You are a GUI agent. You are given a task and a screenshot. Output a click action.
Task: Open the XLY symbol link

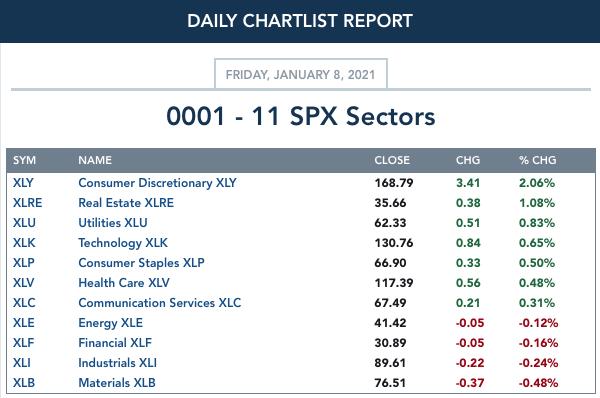(23, 183)
